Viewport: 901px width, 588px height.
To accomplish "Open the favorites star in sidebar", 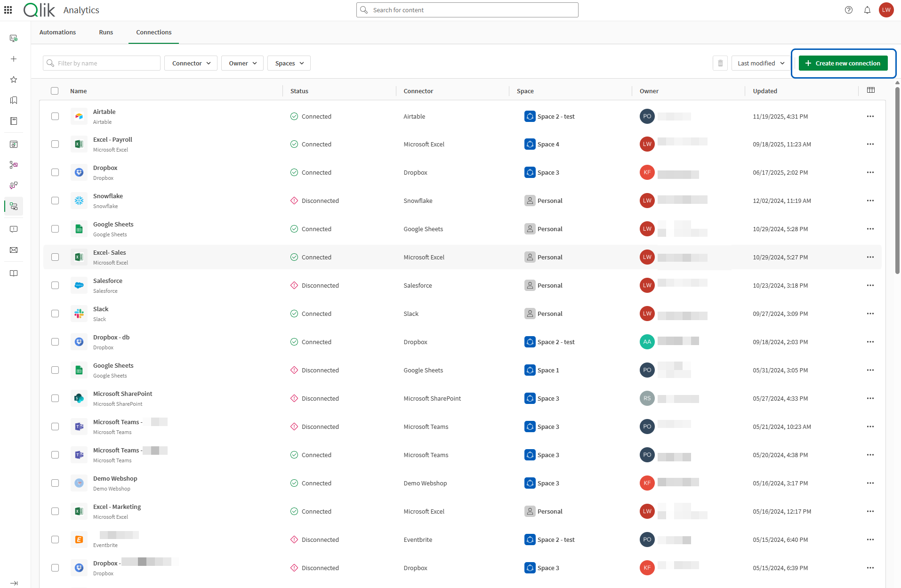I will 14,80.
